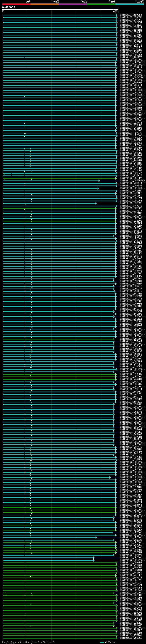146x644 pixels.
Task: Open the UniRef100_Q240K0 entry
Action: (131, 623)
